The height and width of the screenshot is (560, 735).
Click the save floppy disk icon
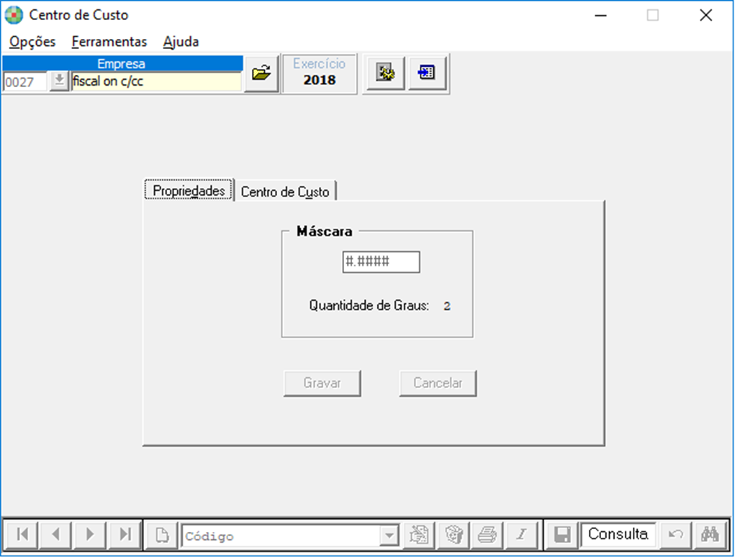point(562,534)
